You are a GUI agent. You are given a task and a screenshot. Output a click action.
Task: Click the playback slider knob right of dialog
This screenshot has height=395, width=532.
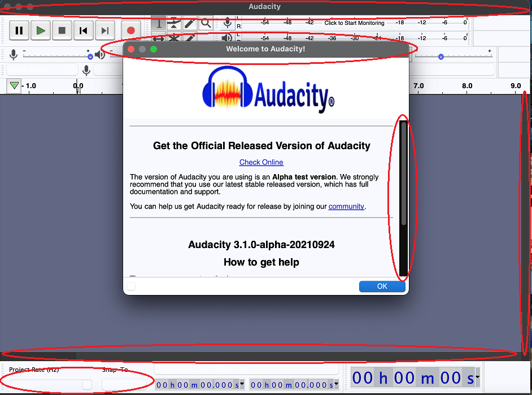(441, 57)
